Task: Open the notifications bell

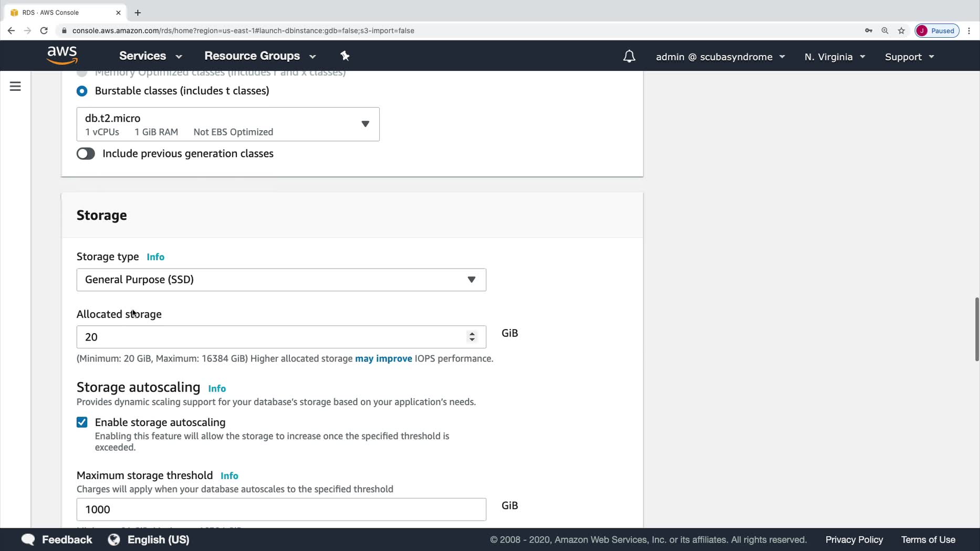Action: 629,57
